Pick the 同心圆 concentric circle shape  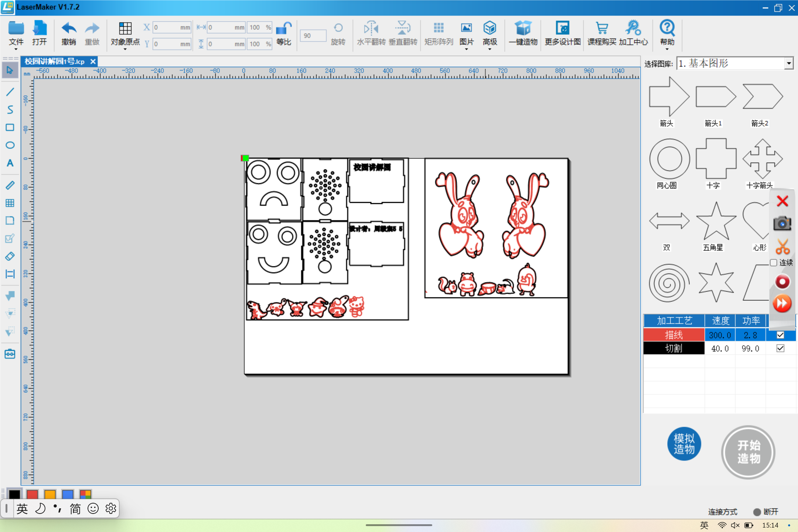[x=669, y=159]
